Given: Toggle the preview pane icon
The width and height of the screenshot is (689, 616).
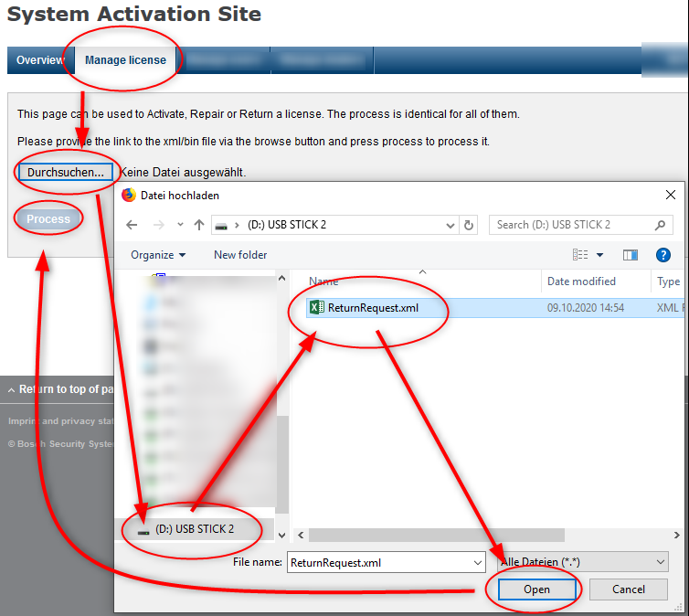Looking at the screenshot, I should coord(630,255).
